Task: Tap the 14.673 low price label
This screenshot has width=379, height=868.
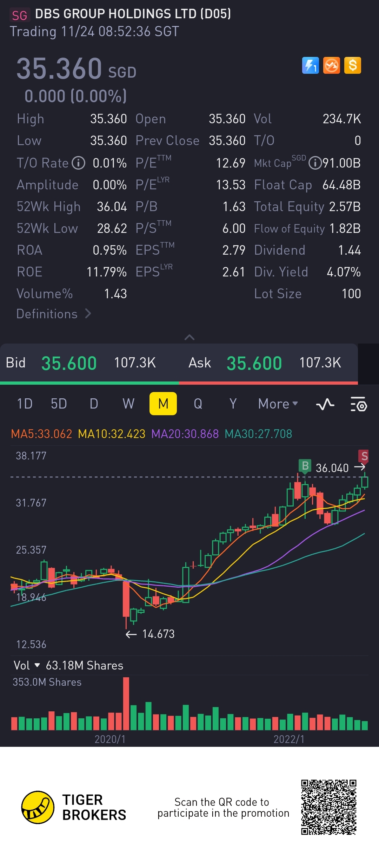Action: 158,634
